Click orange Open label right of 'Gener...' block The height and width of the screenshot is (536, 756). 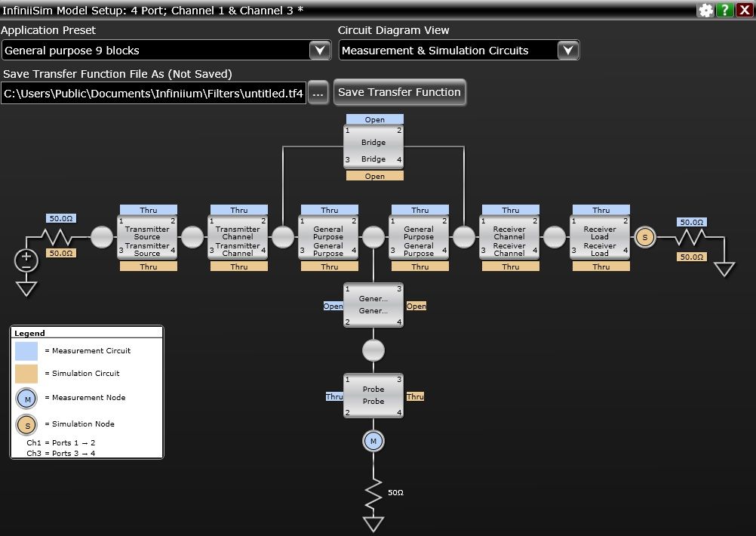tap(416, 306)
